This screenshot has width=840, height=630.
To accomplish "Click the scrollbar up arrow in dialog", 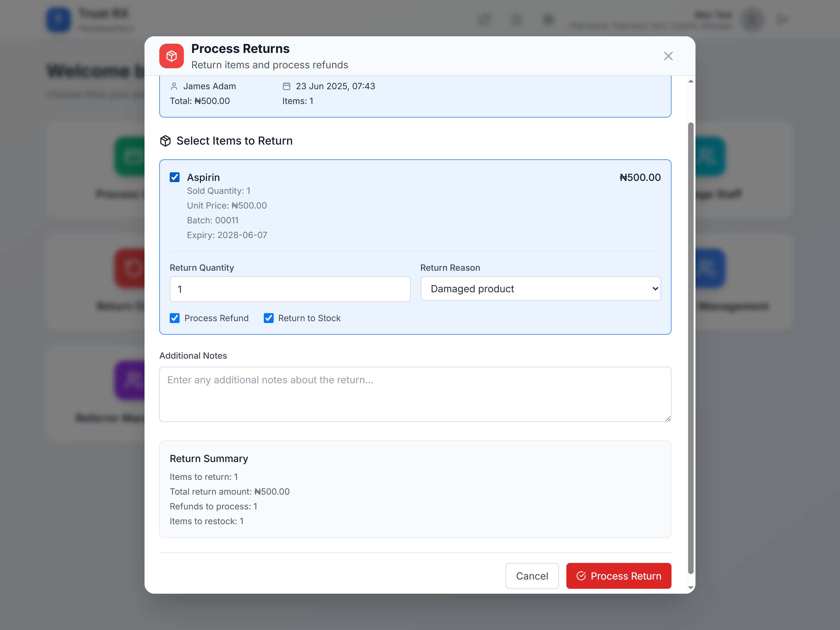I will (691, 81).
